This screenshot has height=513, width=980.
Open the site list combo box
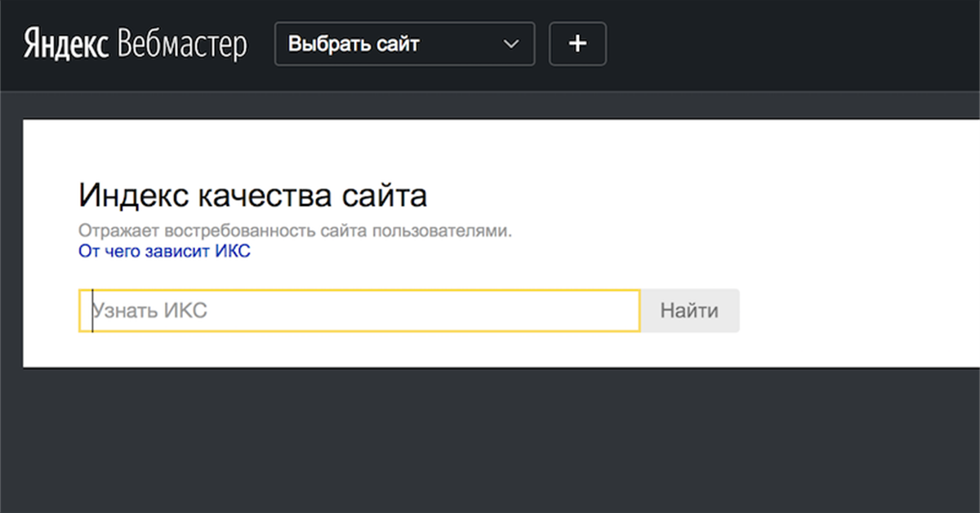pos(404,44)
